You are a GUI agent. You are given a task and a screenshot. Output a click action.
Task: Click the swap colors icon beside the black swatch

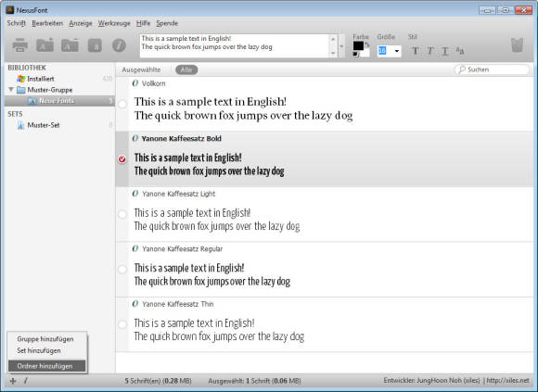pos(366,44)
